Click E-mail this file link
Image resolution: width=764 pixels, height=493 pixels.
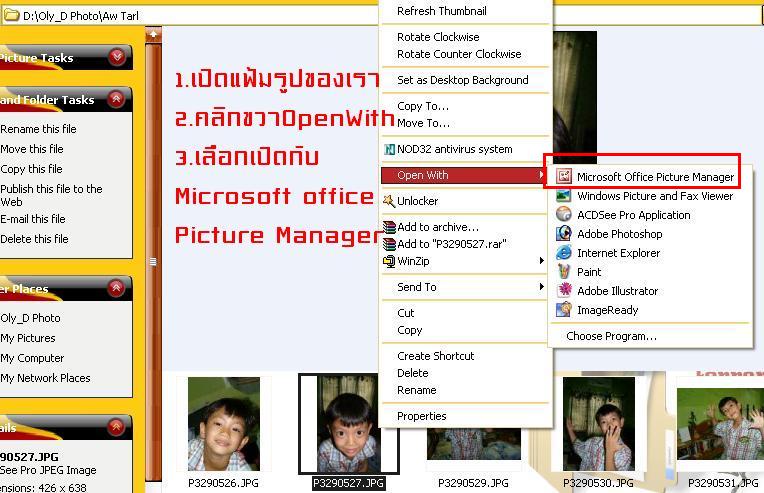[x=33, y=219]
